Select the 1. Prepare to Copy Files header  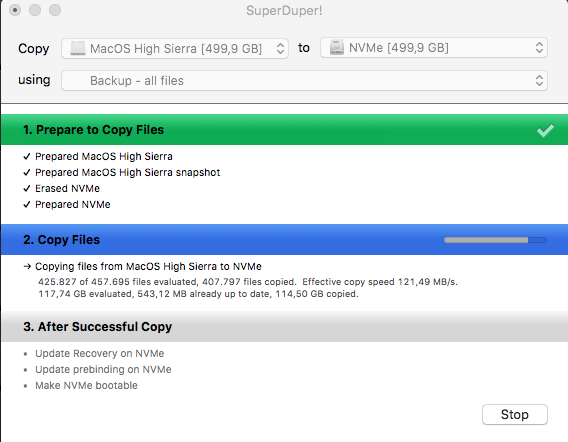coord(284,130)
